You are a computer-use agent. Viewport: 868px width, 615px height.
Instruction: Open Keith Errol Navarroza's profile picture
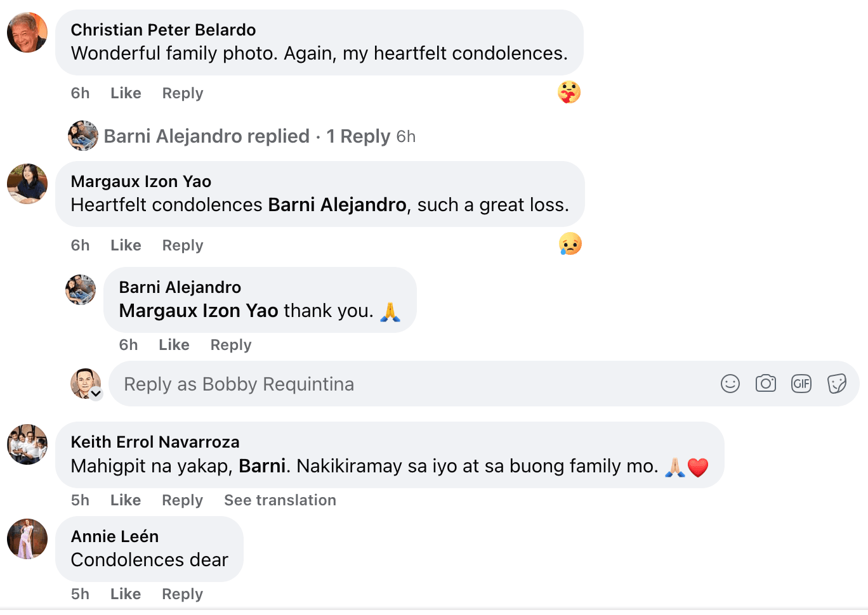pos(27,444)
